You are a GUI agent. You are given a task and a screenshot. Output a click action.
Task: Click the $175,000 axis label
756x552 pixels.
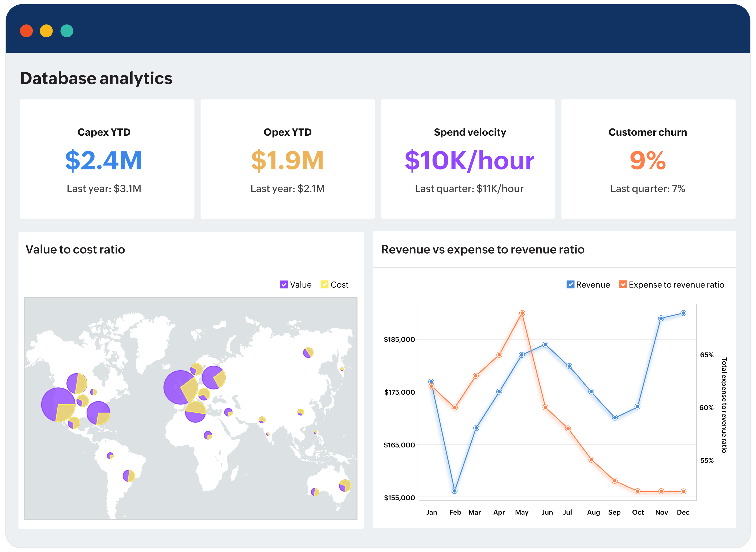point(399,392)
